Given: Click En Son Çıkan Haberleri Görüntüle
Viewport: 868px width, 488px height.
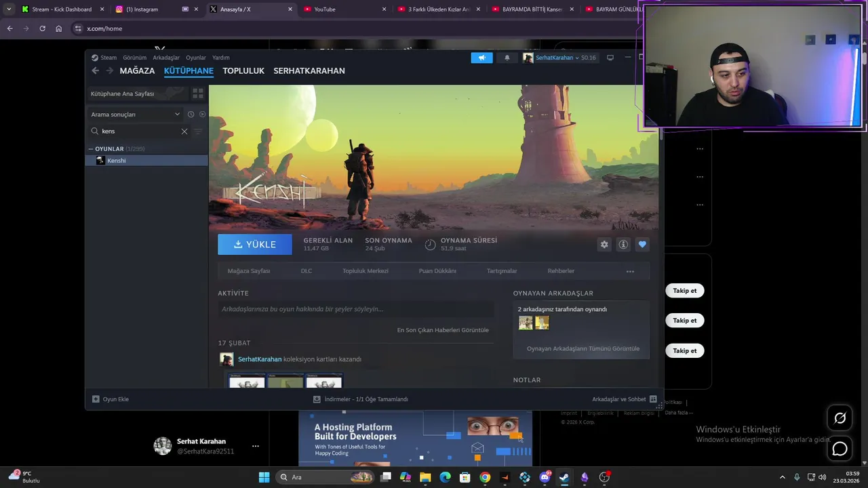Looking at the screenshot, I should coord(443,330).
